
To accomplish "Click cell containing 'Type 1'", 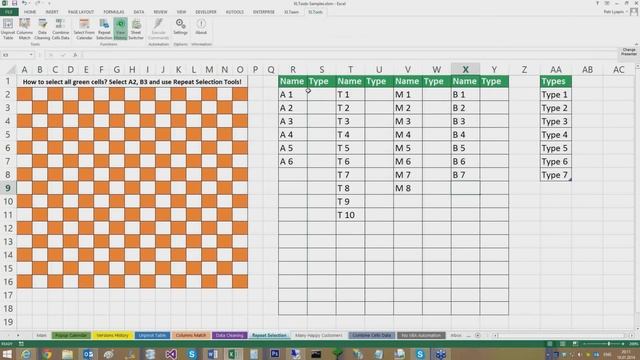I will [x=556, y=95].
